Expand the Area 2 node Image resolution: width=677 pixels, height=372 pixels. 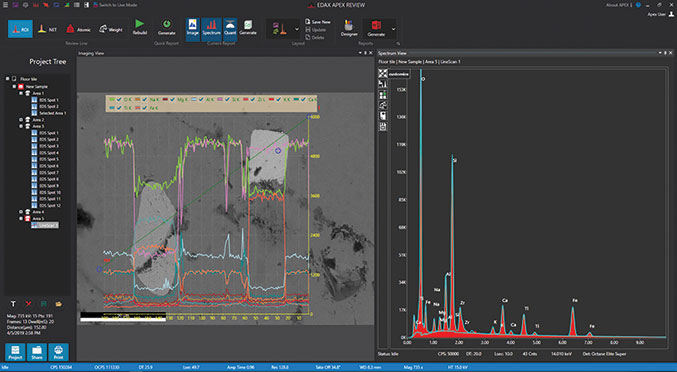coord(21,120)
